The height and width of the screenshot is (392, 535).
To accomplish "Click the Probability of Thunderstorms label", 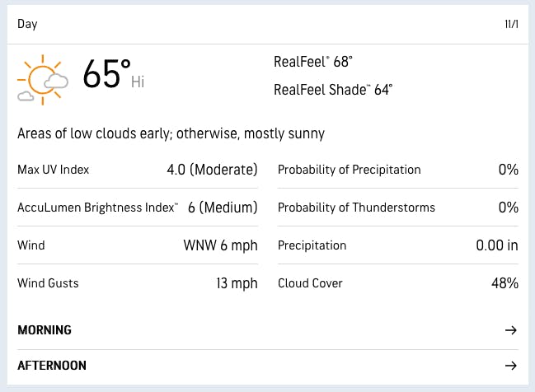I will tap(356, 208).
